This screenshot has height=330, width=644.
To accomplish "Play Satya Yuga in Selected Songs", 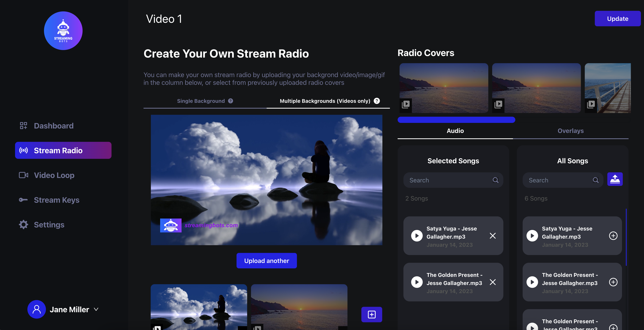I will 417,236.
